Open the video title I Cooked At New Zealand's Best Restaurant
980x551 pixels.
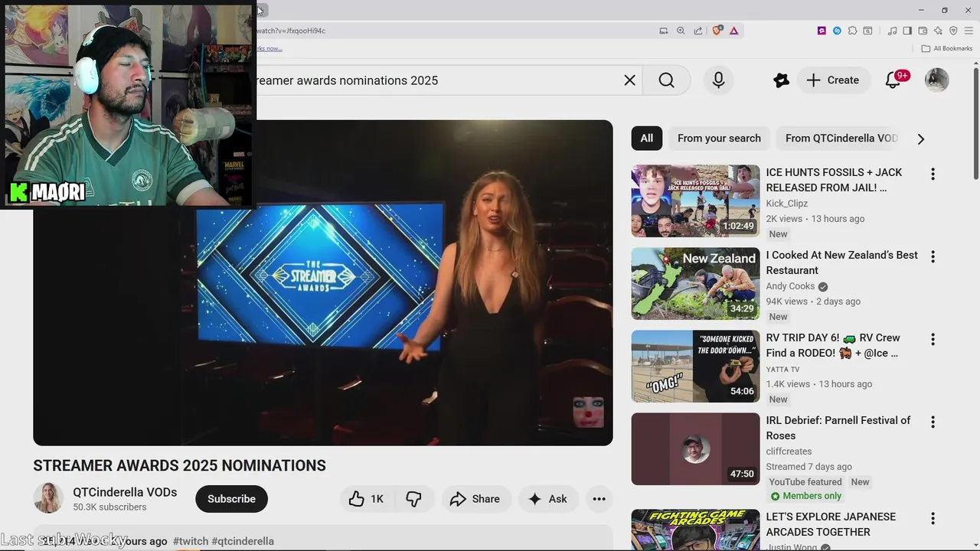[x=841, y=262]
